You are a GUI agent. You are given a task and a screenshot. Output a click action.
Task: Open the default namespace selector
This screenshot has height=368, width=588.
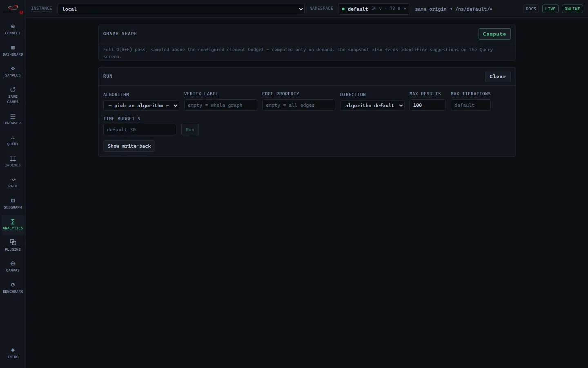374,9
